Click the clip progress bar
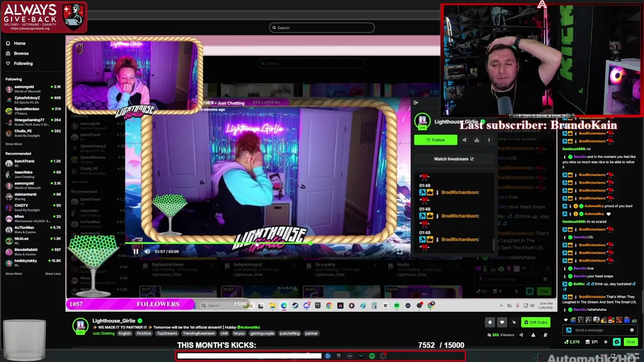This screenshot has width=644, height=362. click(x=268, y=244)
